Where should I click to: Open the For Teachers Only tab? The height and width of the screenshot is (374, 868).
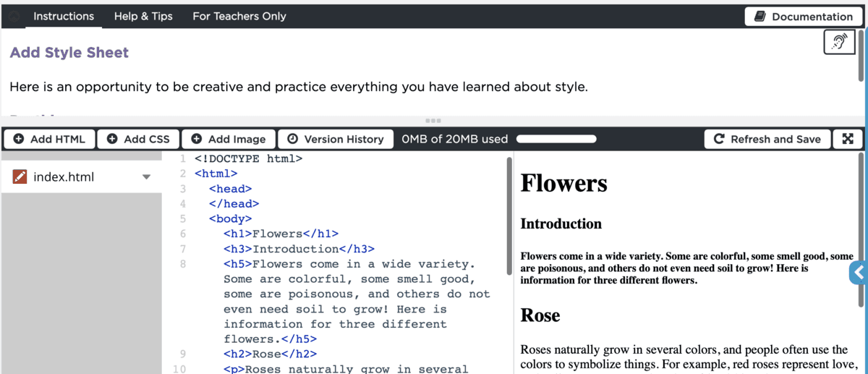(239, 16)
